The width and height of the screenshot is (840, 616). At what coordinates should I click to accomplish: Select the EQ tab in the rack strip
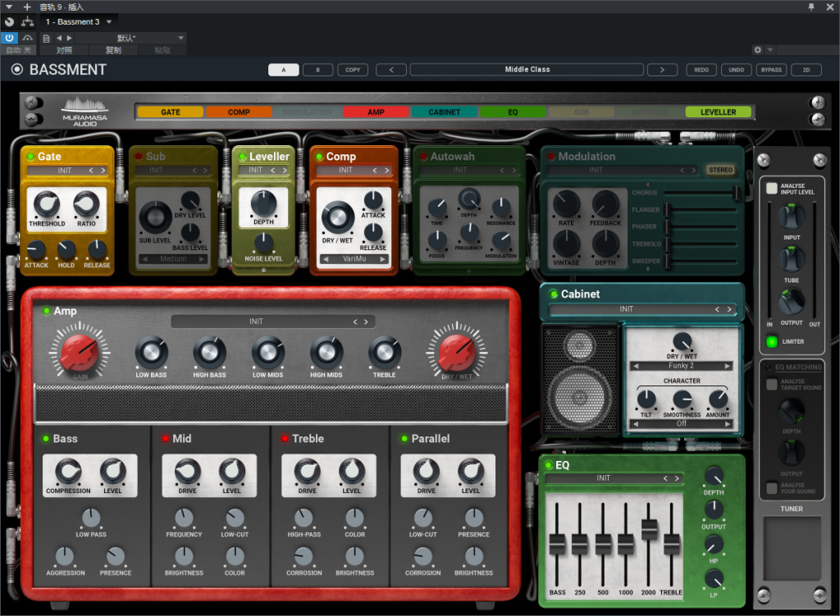coord(514,112)
